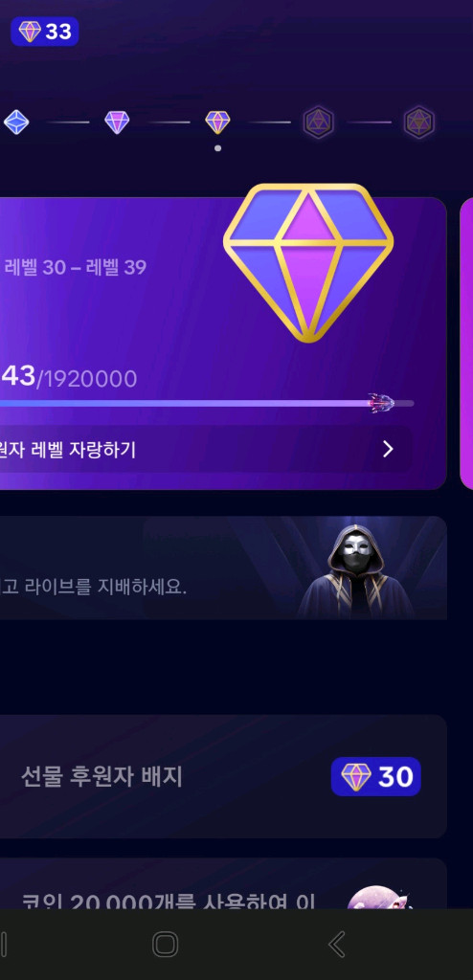
Task: Tap the level 33 badge at top
Action: coord(44,32)
